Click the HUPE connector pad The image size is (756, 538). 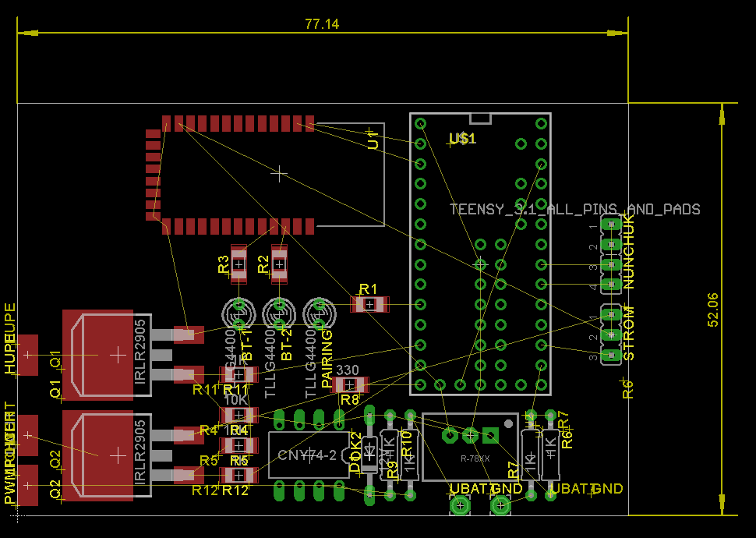27,355
